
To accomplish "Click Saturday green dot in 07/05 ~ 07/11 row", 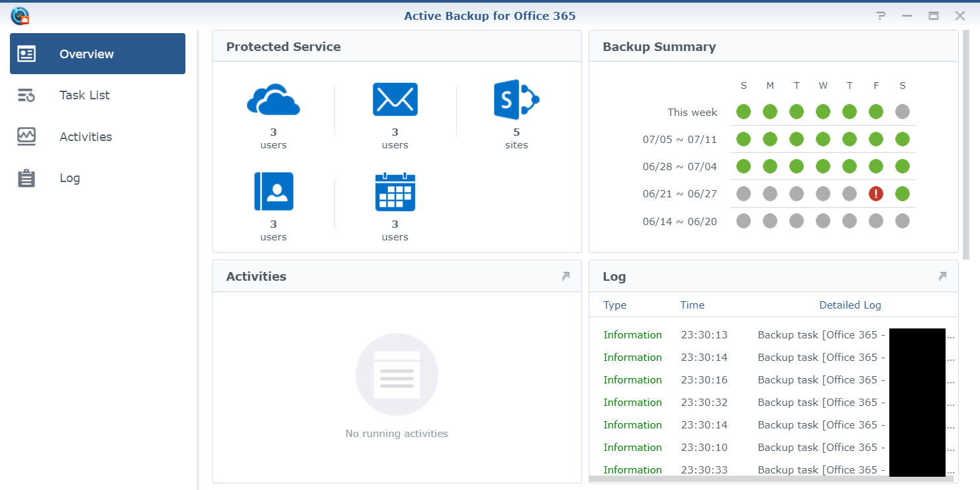I will click(x=902, y=139).
